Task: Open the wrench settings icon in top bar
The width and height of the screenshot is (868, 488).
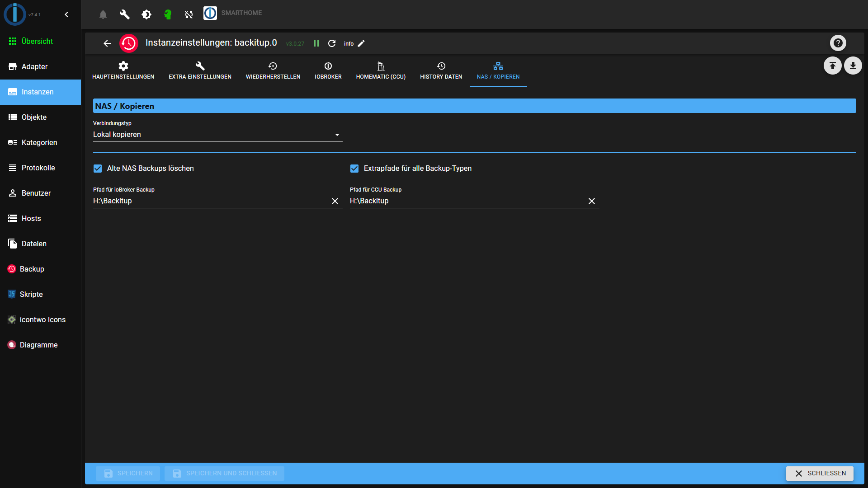Action: (125, 14)
